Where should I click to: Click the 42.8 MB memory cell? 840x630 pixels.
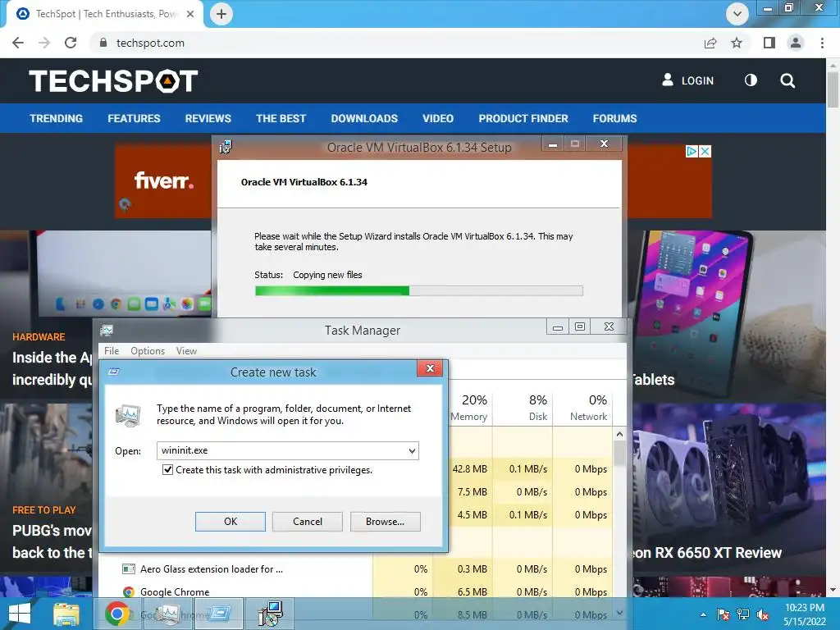click(469, 468)
